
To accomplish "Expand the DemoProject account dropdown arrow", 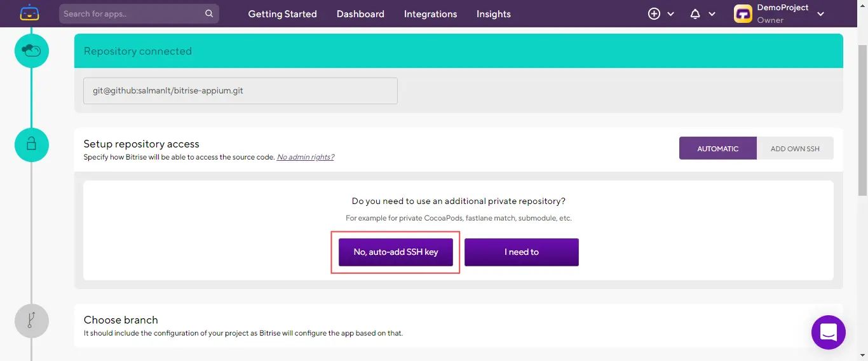I will (x=820, y=14).
